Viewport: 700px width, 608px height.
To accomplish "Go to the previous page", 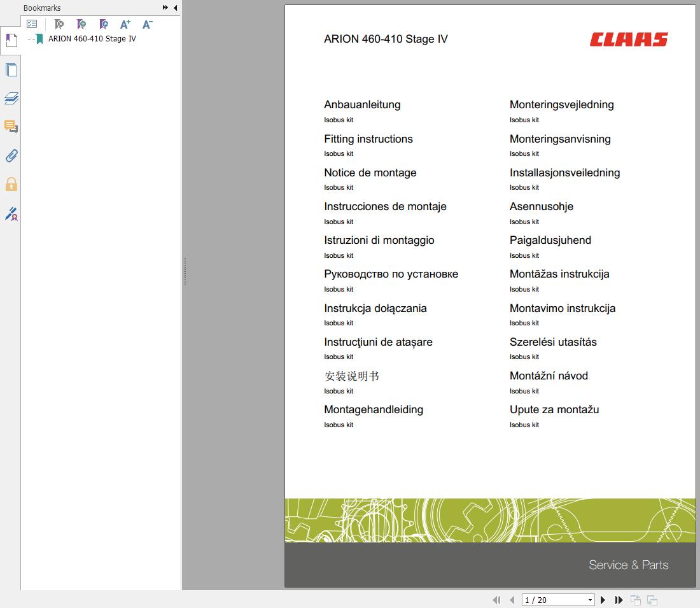I will (512, 600).
